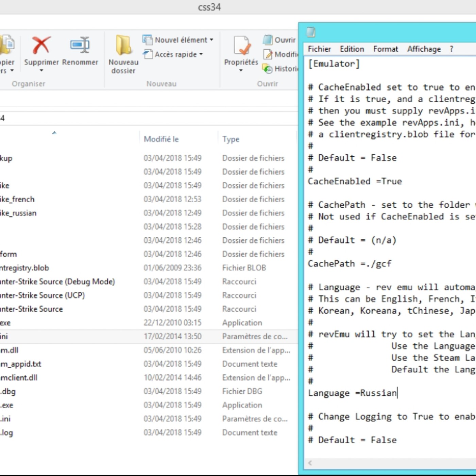Select the ike_french folder row
The image size is (476, 476).
coord(148,199)
